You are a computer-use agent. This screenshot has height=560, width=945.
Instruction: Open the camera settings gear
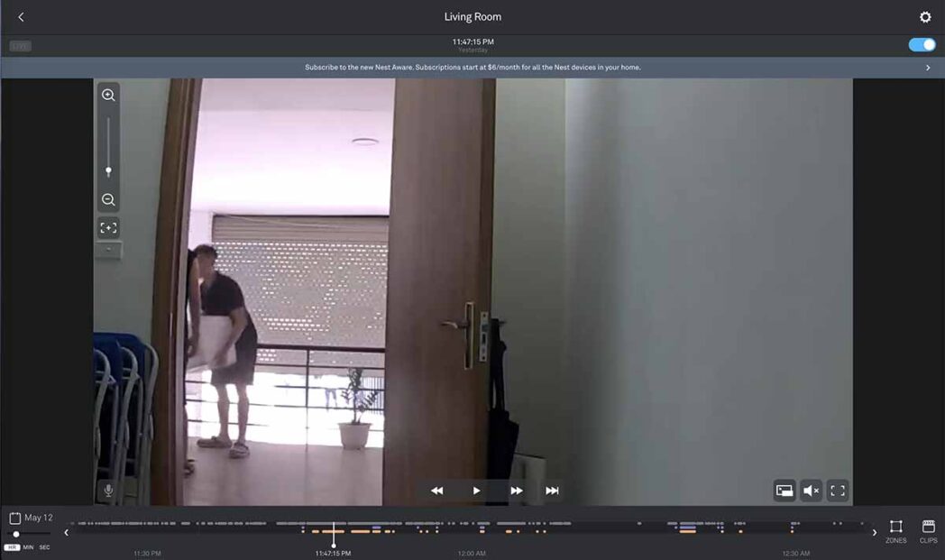(x=924, y=16)
